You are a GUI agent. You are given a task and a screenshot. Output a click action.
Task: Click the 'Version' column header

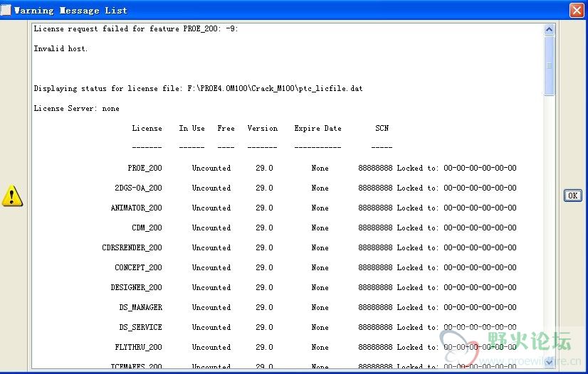[263, 129]
